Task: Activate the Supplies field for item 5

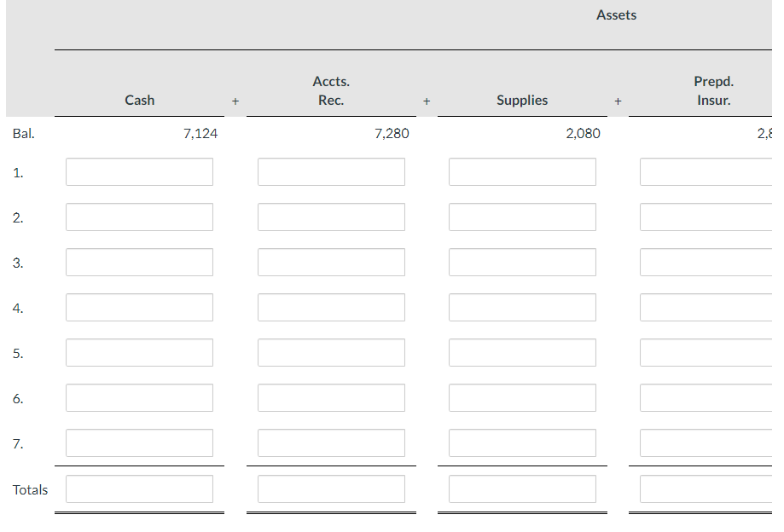Action: (522, 353)
